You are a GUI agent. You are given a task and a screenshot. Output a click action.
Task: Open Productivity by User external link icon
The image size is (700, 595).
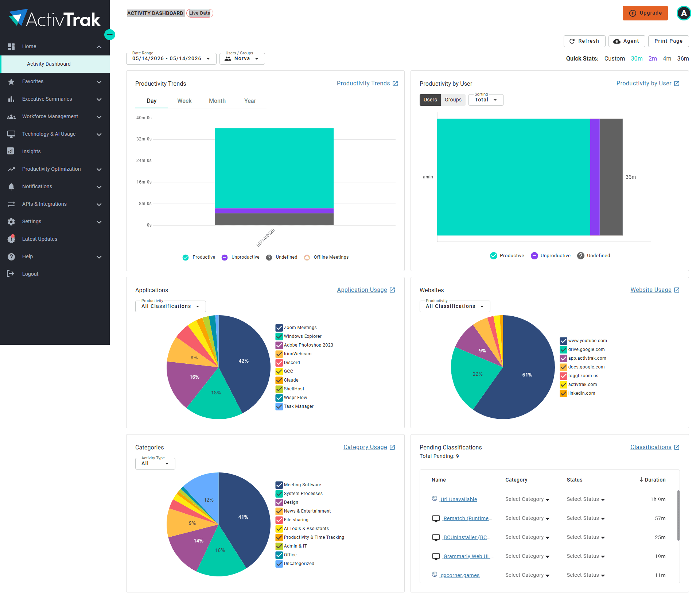coord(677,84)
